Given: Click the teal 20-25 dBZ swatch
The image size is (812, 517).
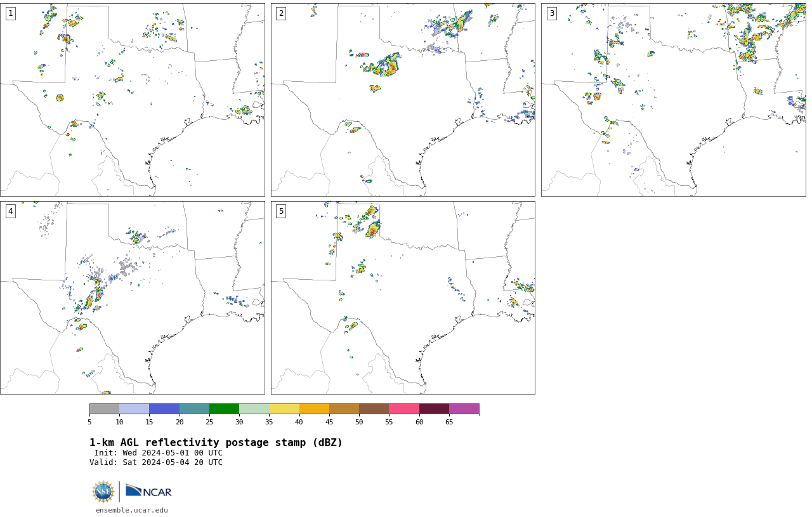Looking at the screenshot, I should [x=194, y=409].
